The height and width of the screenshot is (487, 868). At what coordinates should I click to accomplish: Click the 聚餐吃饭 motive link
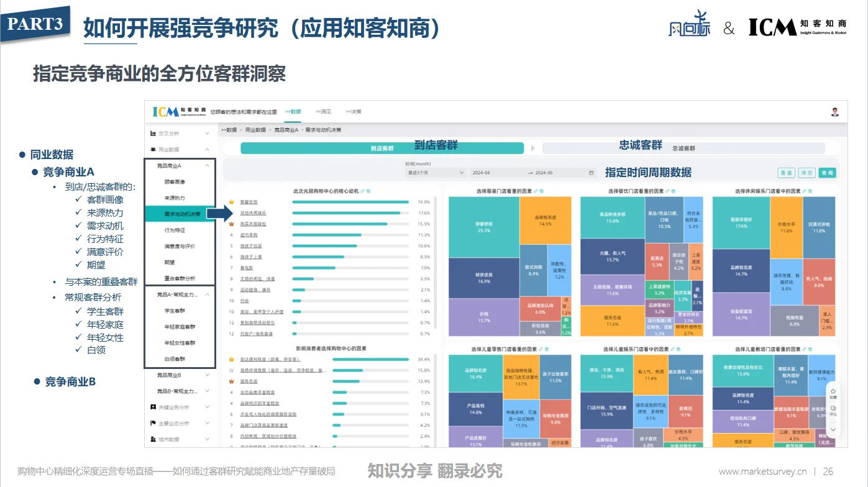tap(249, 202)
